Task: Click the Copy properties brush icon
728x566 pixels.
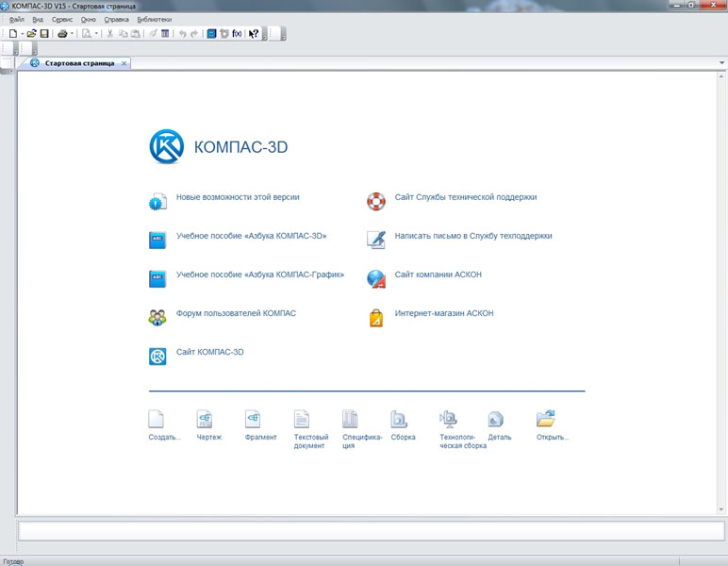Action: point(153,33)
